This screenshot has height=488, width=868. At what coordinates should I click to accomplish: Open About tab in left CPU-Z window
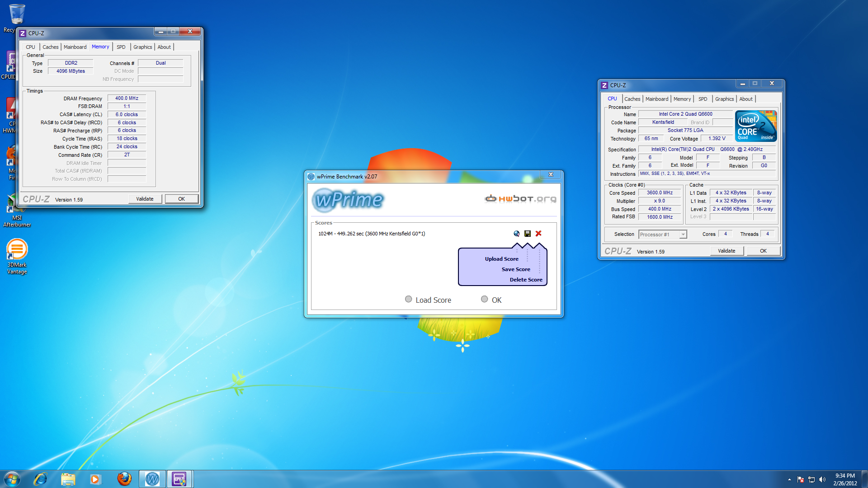tap(164, 47)
